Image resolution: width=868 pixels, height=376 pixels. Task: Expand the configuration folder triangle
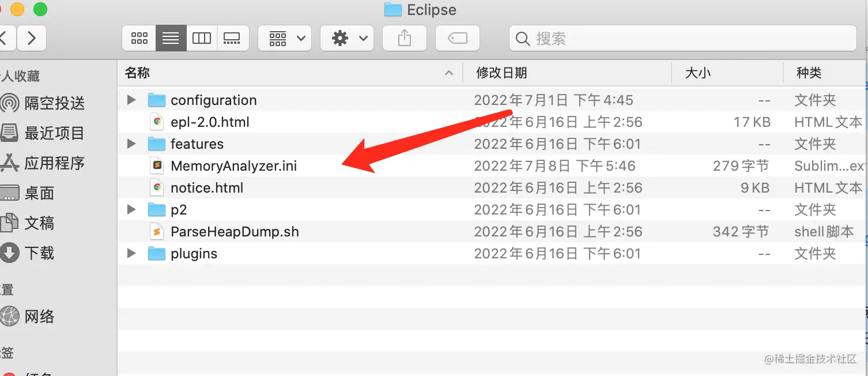131,100
